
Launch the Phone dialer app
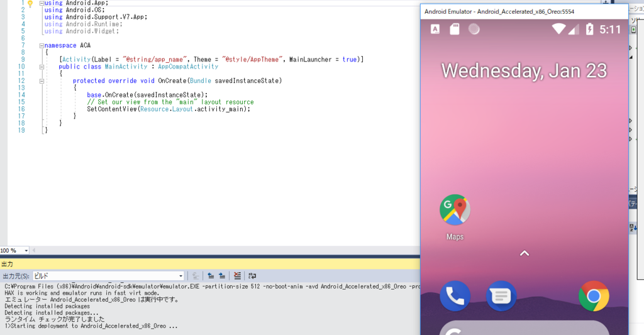tap(455, 296)
